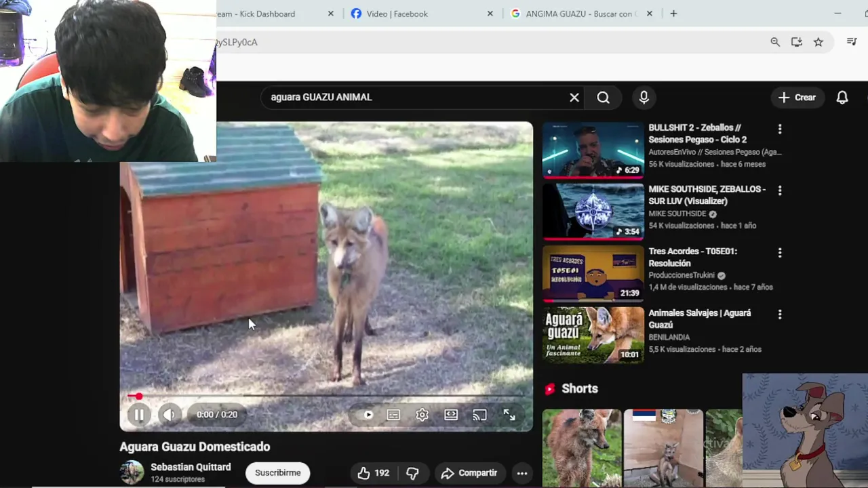Click the 124 suscriptores text

click(x=178, y=479)
